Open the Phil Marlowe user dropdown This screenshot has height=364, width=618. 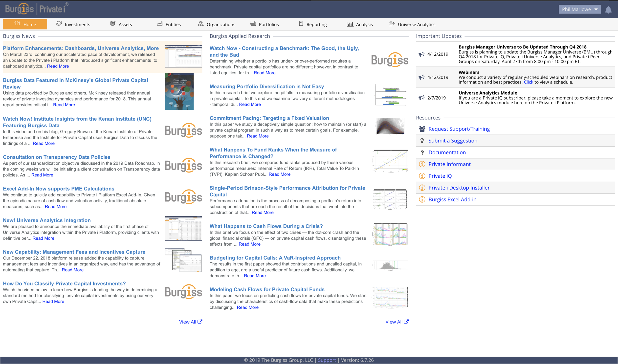(x=579, y=9)
